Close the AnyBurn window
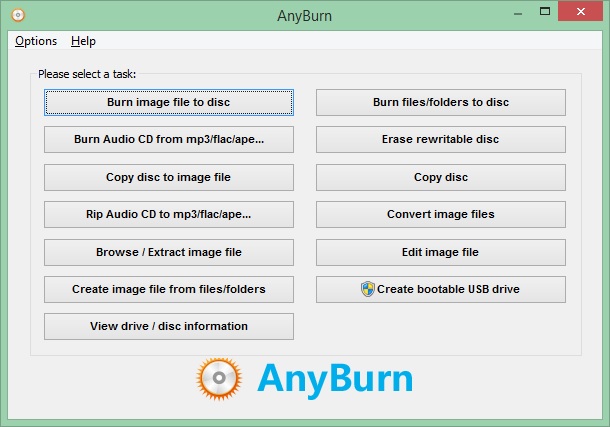The width and height of the screenshot is (610, 427). point(580,12)
